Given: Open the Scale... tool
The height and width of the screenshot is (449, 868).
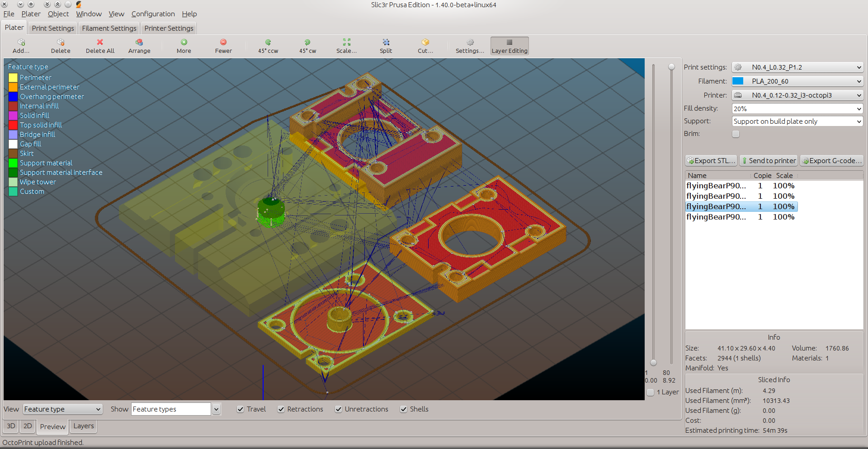Looking at the screenshot, I should (x=346, y=46).
